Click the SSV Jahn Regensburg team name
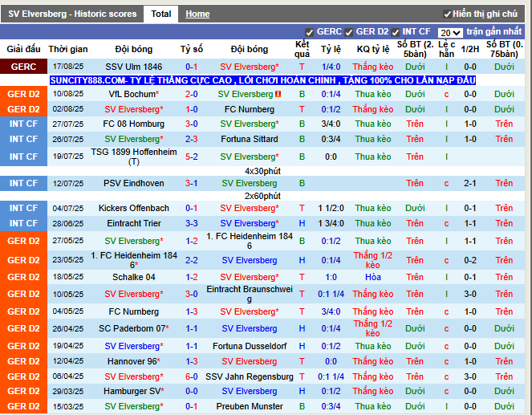Screen dimensions: 532x415 (x=250, y=376)
